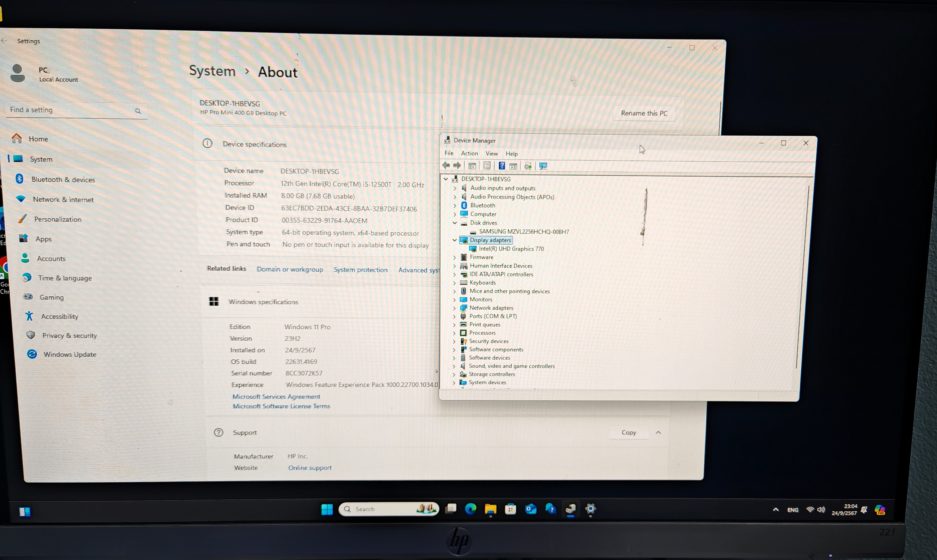937x560 pixels.
Task: Open the Help toolbar icon in Device Manager
Action: pyautogui.click(x=502, y=166)
